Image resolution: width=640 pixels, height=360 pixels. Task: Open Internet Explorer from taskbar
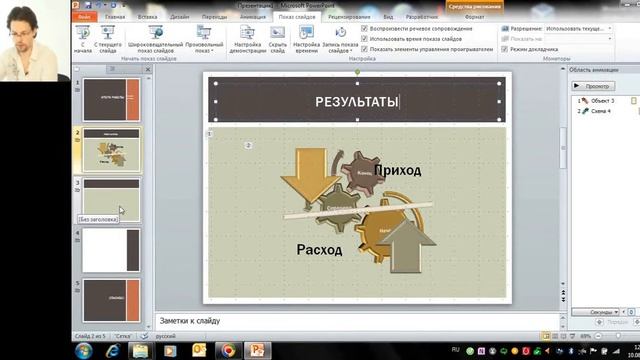113,351
